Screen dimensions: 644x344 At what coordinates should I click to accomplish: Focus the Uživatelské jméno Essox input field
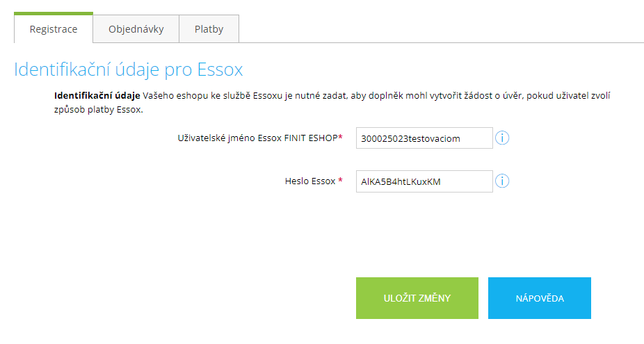pyautogui.click(x=424, y=138)
